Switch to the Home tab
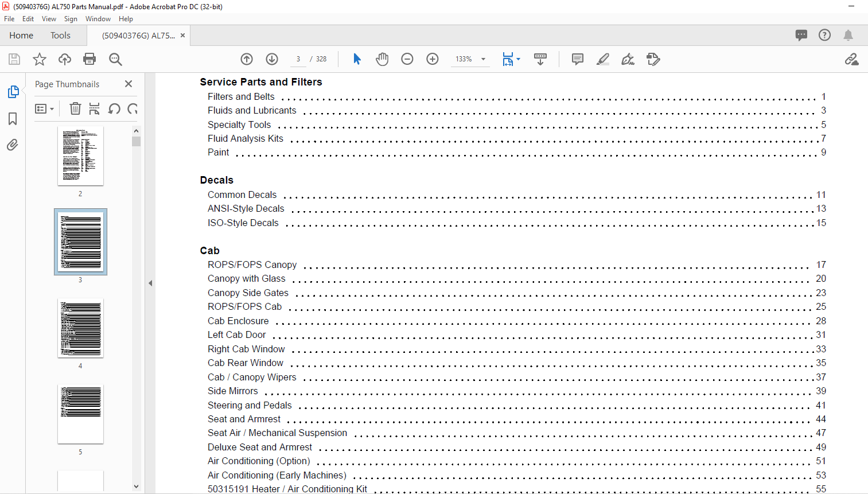 point(21,36)
